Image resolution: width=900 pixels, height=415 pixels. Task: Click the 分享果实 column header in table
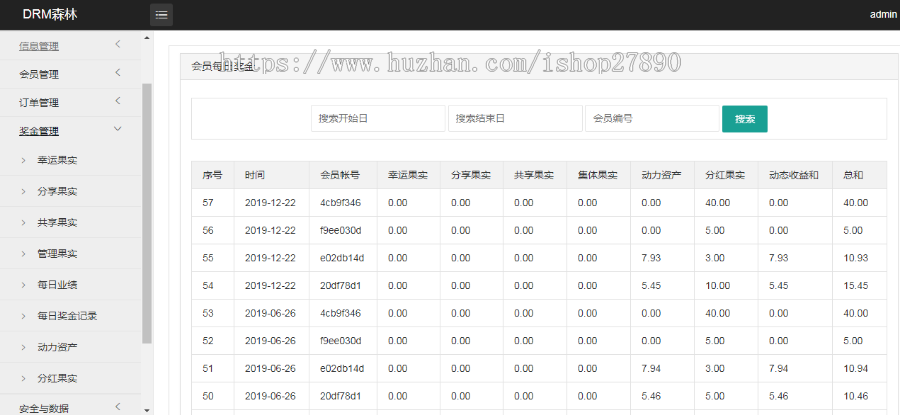(471, 175)
